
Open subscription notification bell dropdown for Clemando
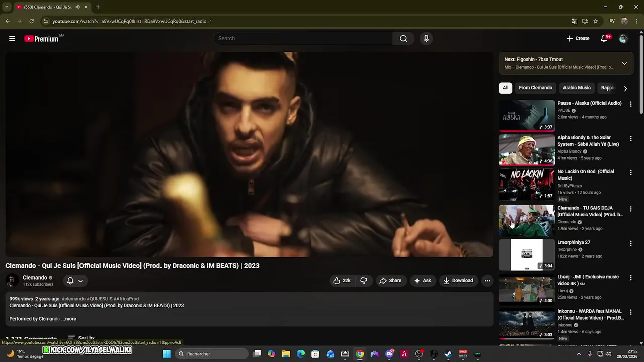(x=75, y=281)
